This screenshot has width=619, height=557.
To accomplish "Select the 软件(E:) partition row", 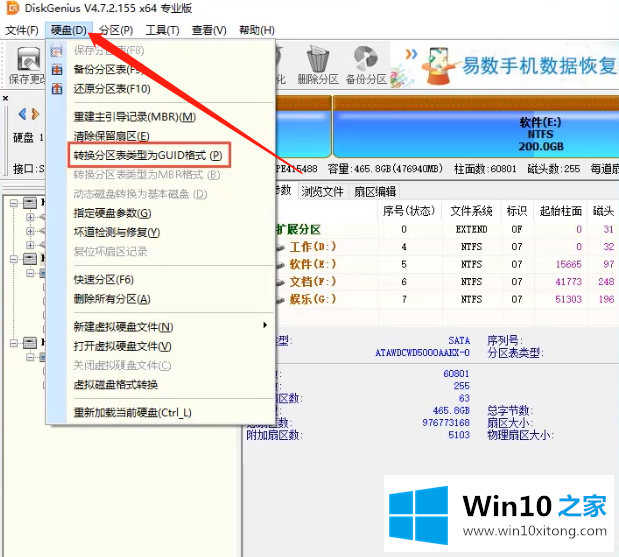I will click(x=447, y=264).
